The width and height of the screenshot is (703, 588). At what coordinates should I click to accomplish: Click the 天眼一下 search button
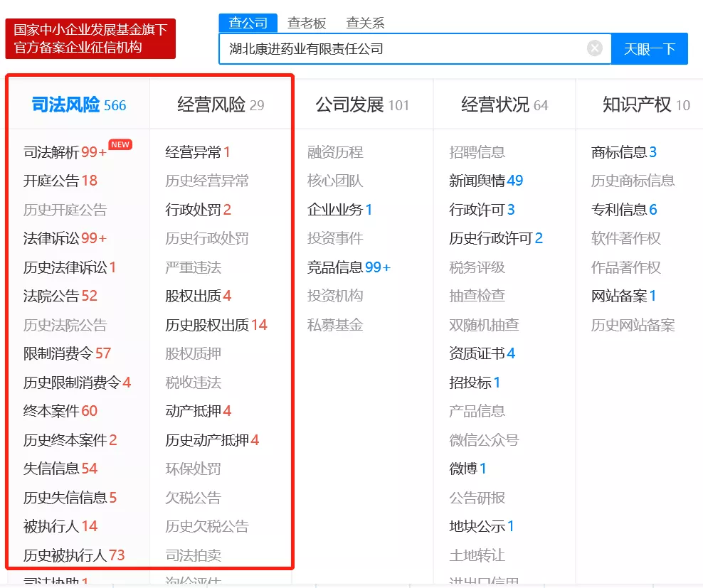(649, 48)
